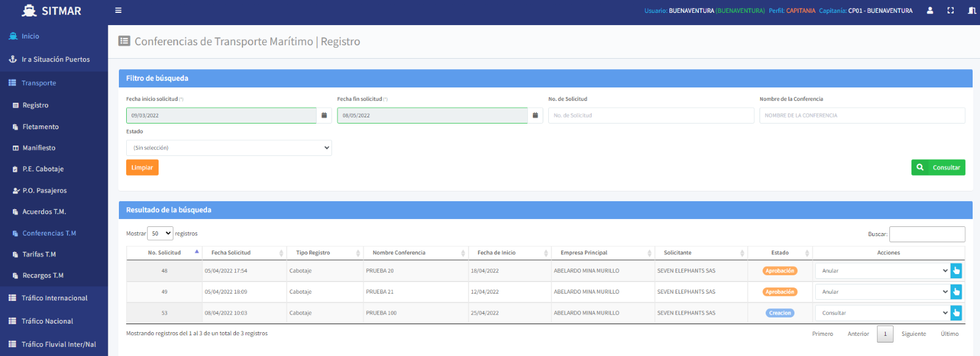Execute action hand icon for request 49
This screenshot has width=980, height=356.
[956, 292]
